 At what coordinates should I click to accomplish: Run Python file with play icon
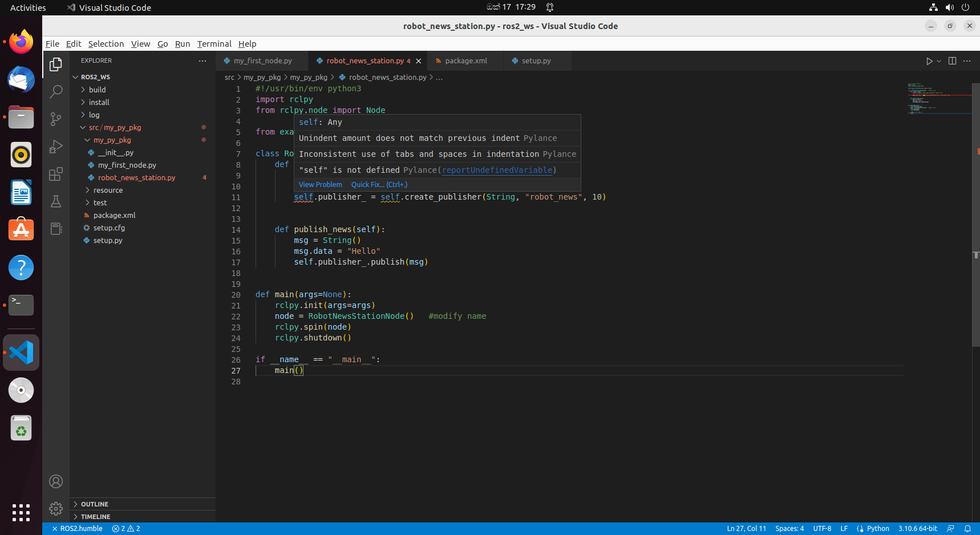[929, 61]
